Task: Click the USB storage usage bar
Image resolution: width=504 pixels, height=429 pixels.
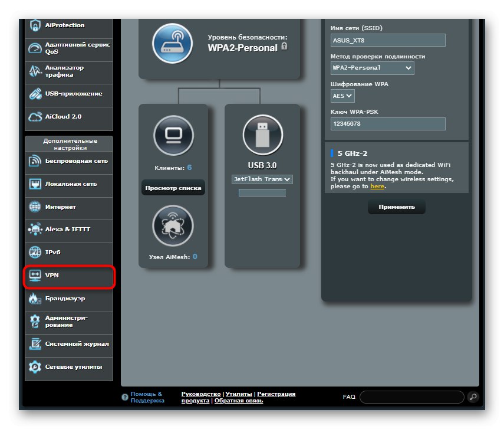Action: click(262, 192)
